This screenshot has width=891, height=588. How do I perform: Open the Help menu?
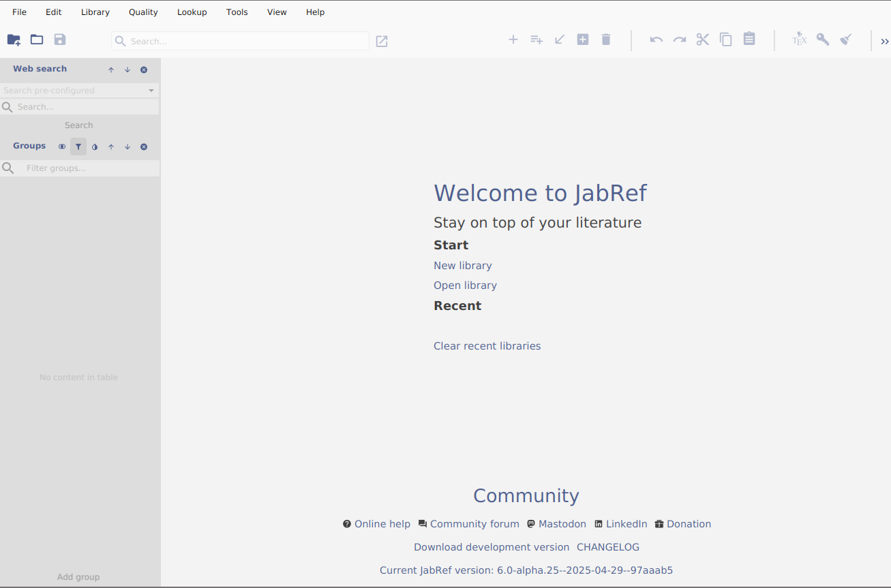point(316,12)
